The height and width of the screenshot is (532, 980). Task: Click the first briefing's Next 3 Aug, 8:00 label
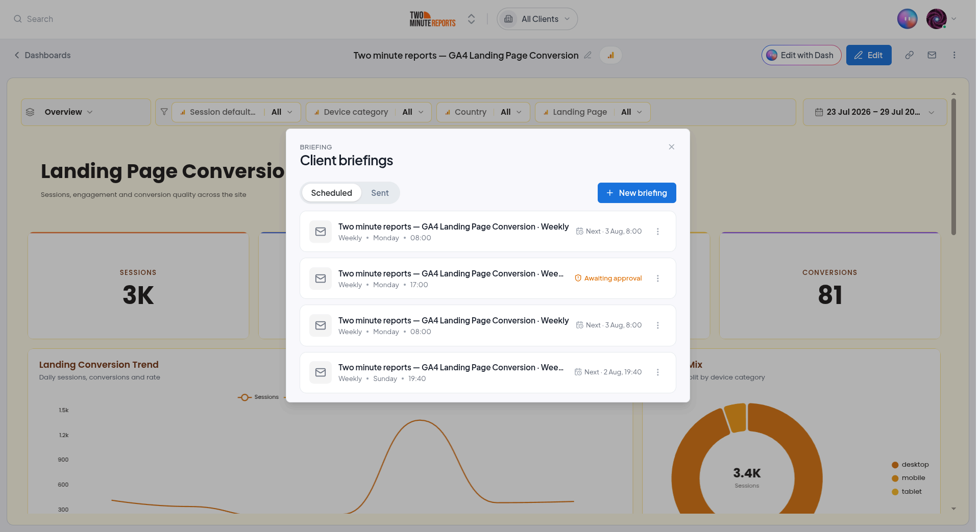click(609, 232)
